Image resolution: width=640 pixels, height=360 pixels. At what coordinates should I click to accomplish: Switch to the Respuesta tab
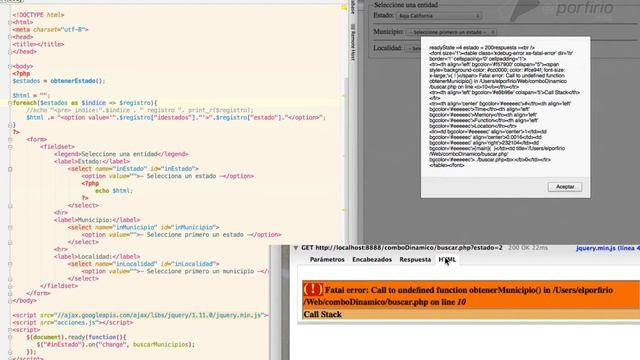415,260
